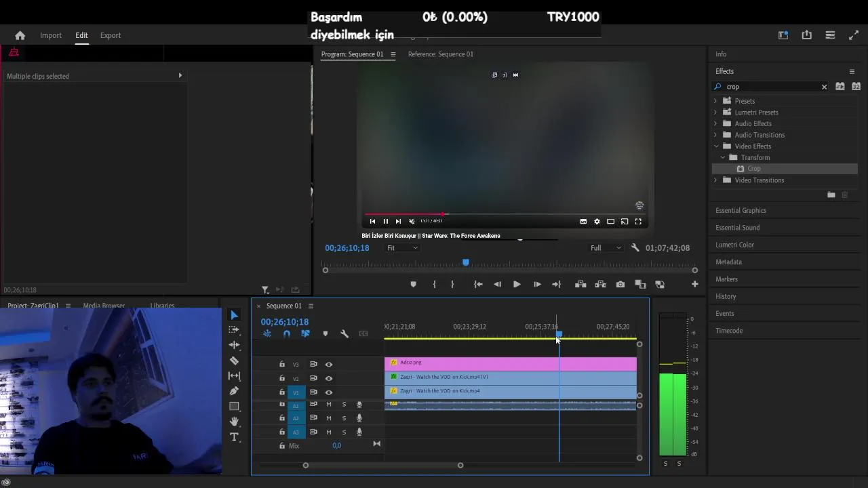Select the Selection arrow tool
Viewport: 868px width, 488px height.
[x=234, y=315]
